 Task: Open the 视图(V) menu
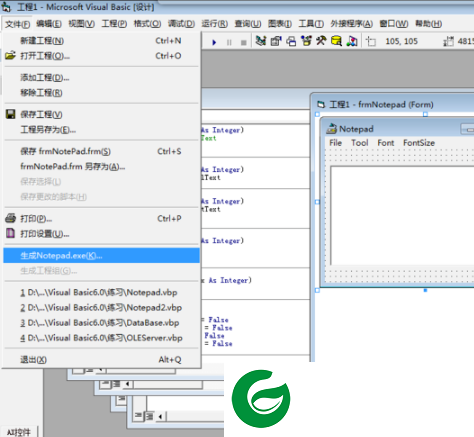[81, 24]
